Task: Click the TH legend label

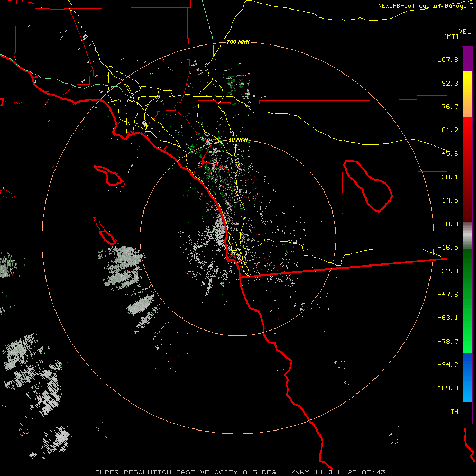Action: coord(454,411)
